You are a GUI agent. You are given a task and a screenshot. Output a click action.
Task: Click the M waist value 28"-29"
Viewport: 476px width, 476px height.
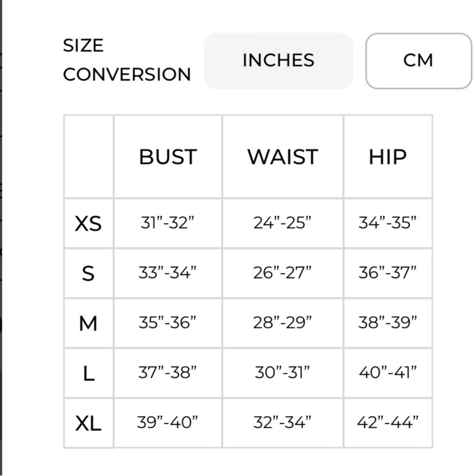(282, 322)
